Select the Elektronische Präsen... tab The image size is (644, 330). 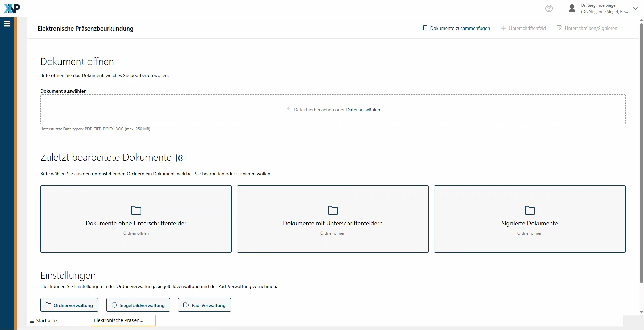(x=119, y=320)
